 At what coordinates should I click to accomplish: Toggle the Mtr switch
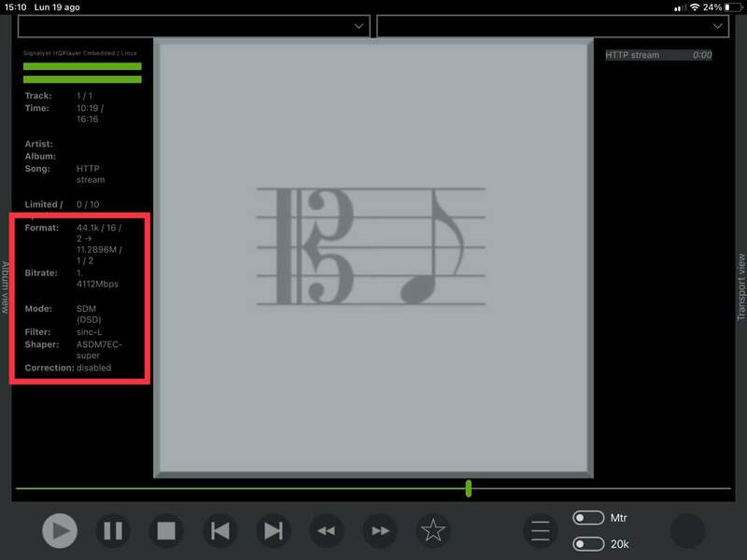coord(588,518)
